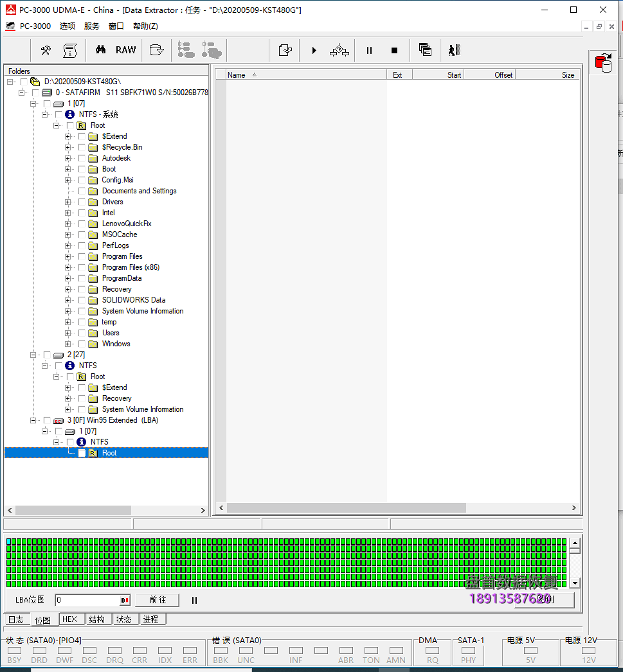Image resolution: width=623 pixels, height=672 pixels.
Task: Click the disk image drive icon
Action: (x=156, y=50)
